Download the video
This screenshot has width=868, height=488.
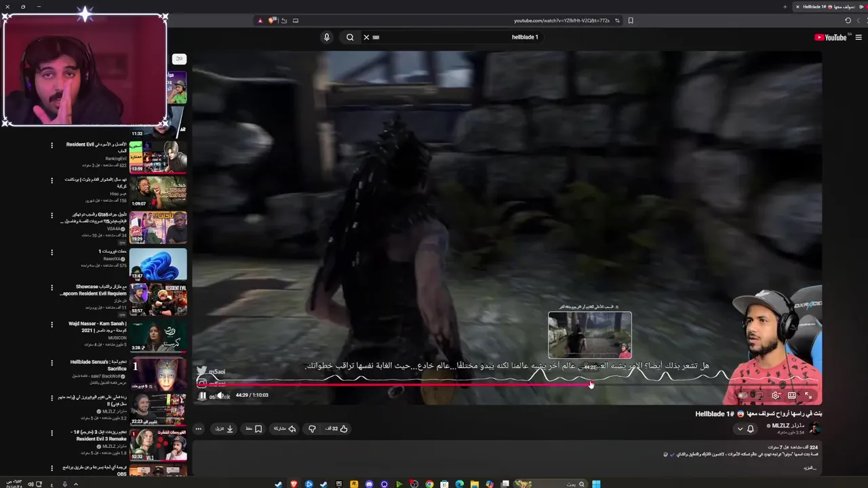click(224, 428)
